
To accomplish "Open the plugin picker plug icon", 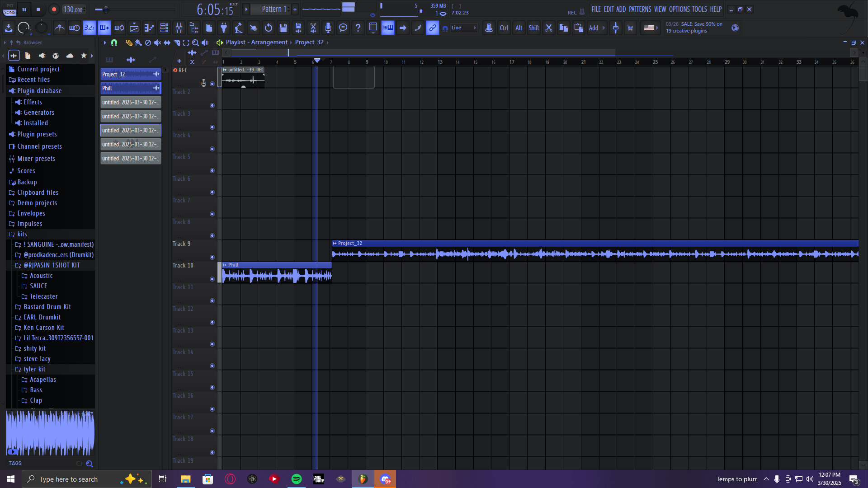I will coord(224,28).
